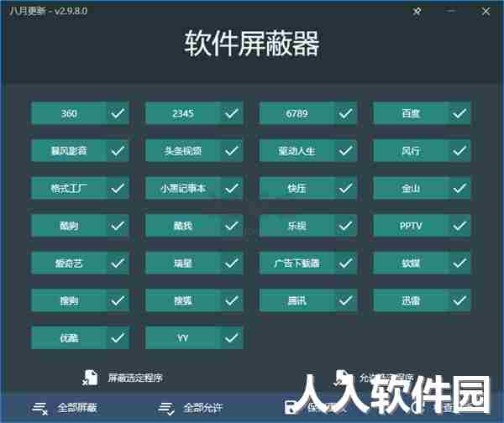Image resolution: width=504 pixels, height=423 pixels.
Task: Toggle the checkmark beside 暴风影音
Action: coord(118,150)
